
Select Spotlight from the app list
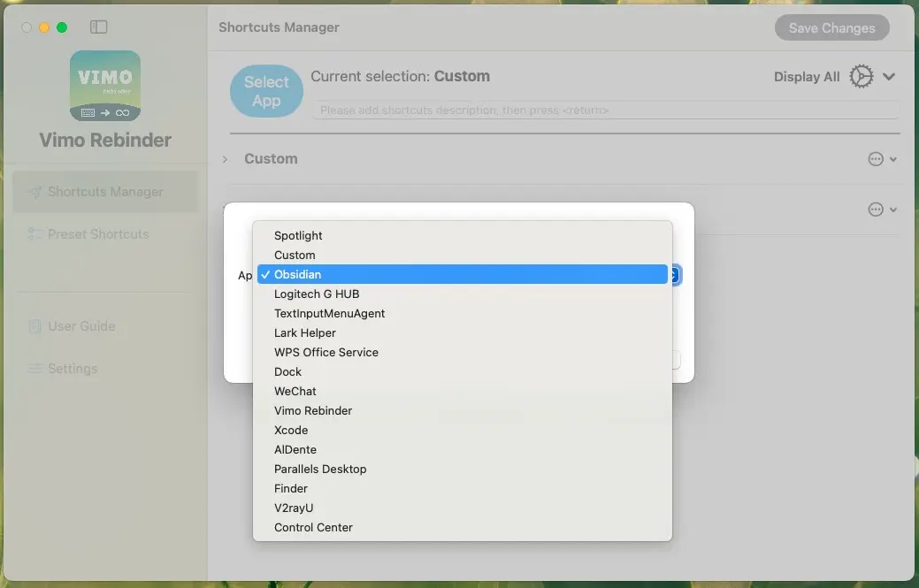tap(298, 236)
